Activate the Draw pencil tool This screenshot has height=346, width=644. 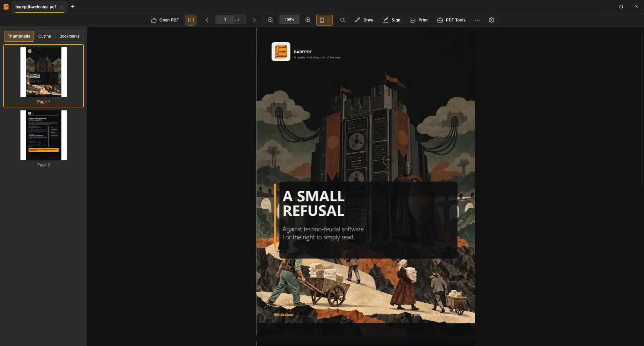[x=364, y=20]
